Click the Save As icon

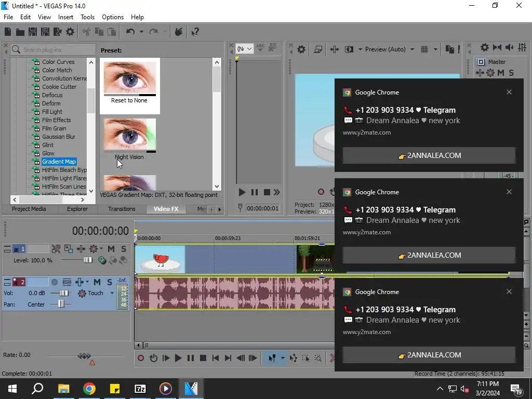click(45, 32)
